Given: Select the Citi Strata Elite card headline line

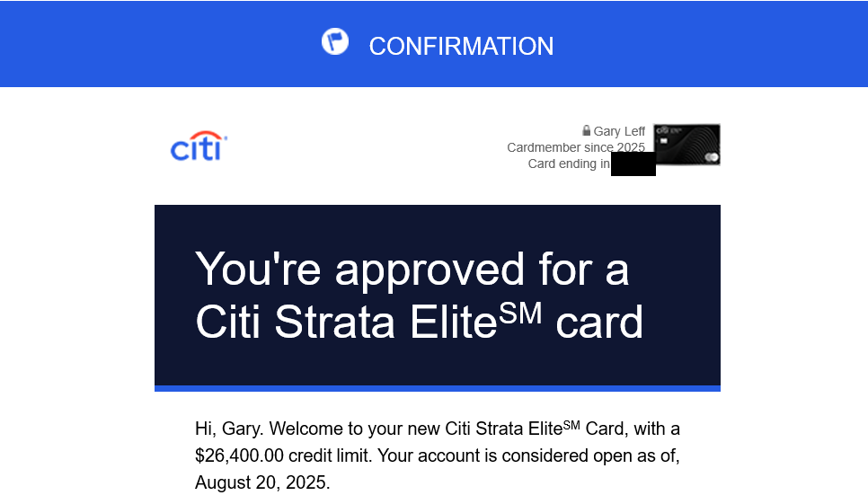Looking at the screenshot, I should [419, 322].
